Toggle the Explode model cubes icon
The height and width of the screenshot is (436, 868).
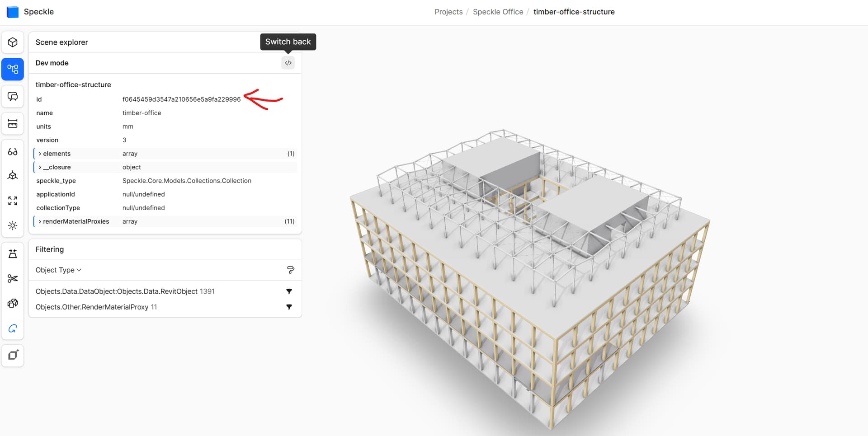[13, 304]
